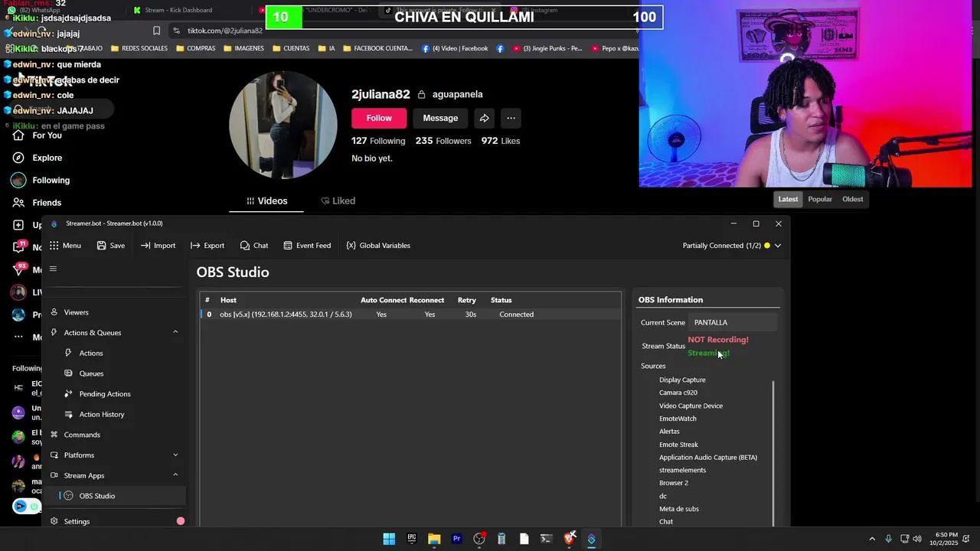
Task: Open Commands in the sidebar
Action: (x=82, y=435)
